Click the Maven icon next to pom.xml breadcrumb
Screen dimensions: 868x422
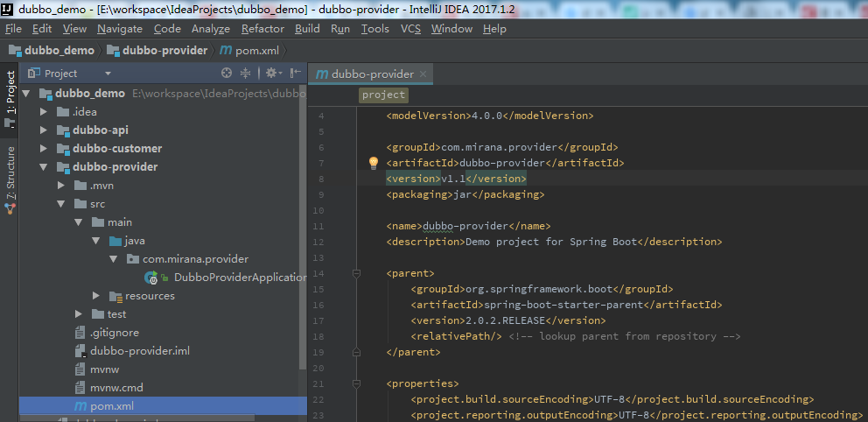pos(225,51)
